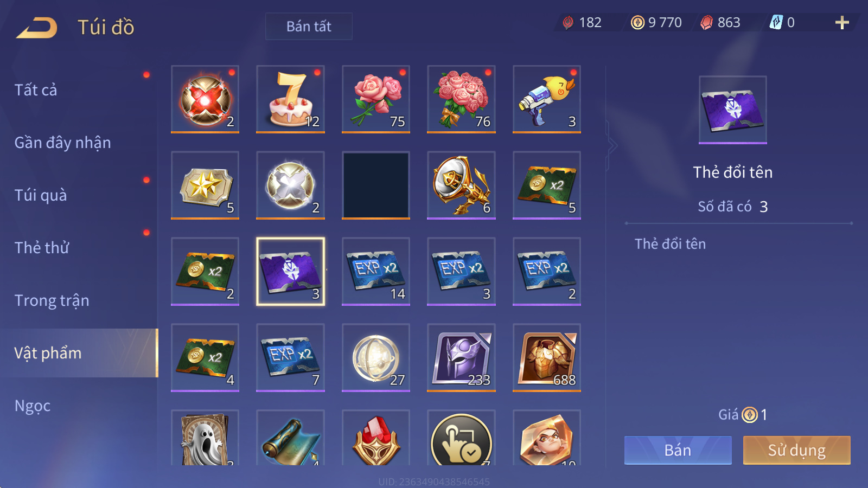Viewport: 868px width, 488px height.
Task: Click the Bán tất button
Action: [309, 26]
